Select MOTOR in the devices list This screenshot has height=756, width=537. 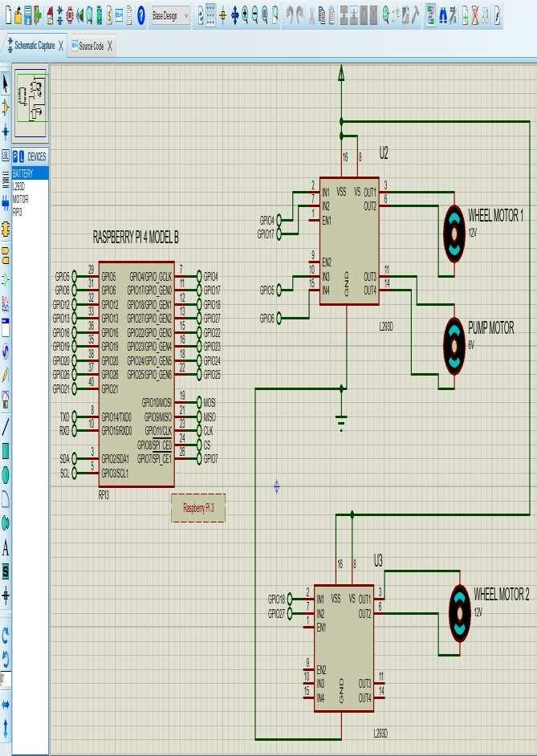coord(20,199)
